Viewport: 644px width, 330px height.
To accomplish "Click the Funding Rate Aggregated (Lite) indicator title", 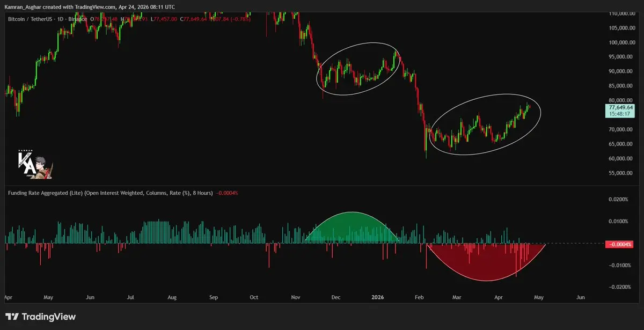I will coord(110,193).
